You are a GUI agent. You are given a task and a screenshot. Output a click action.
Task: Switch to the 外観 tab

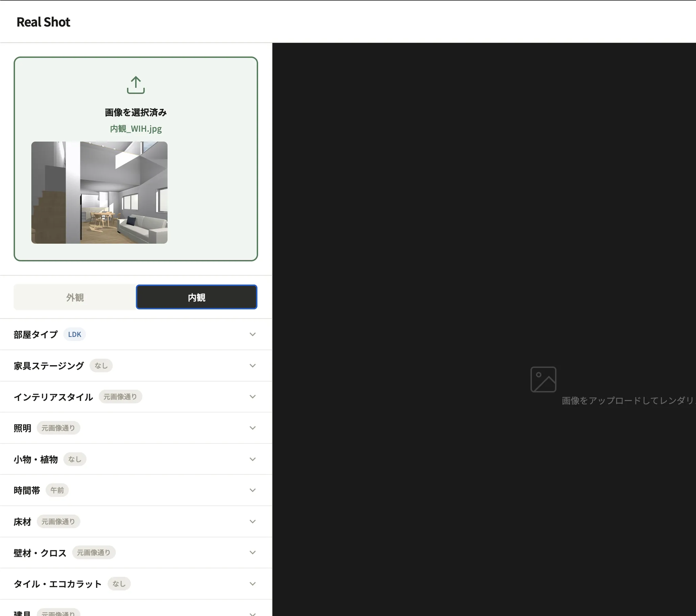75,297
